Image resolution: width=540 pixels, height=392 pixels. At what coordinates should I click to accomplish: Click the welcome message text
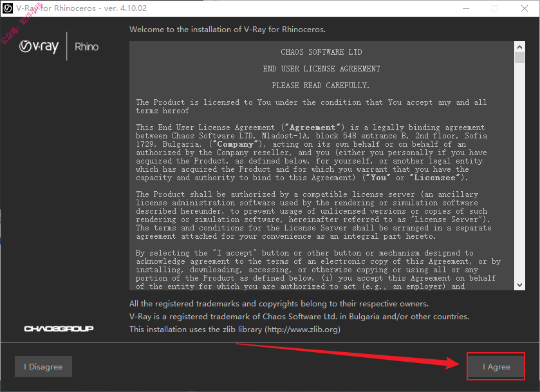[x=227, y=30]
